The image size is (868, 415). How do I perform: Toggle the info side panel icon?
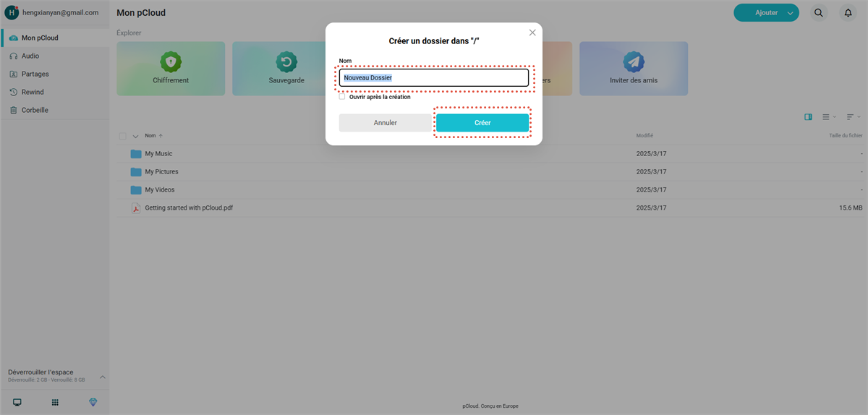point(808,116)
